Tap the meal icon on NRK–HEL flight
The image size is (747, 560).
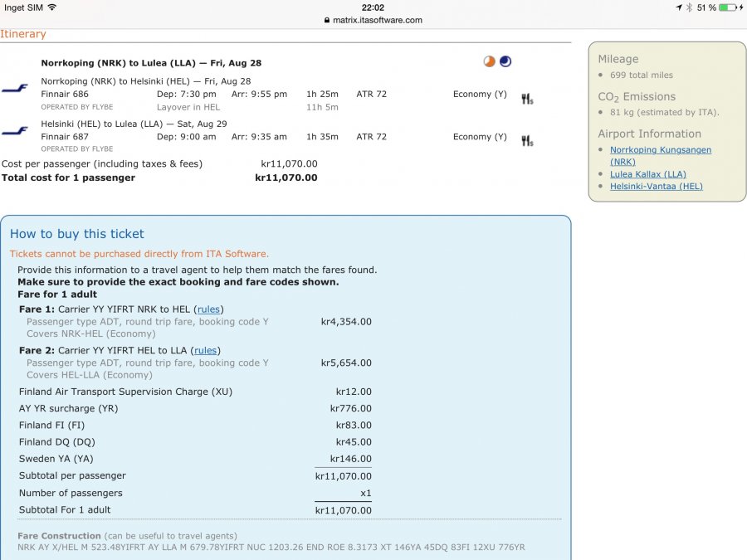pos(526,99)
